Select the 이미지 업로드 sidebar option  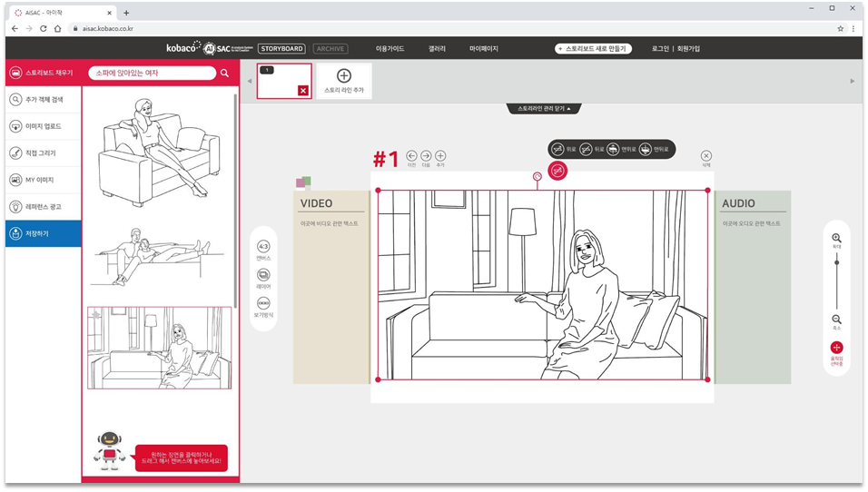click(43, 127)
